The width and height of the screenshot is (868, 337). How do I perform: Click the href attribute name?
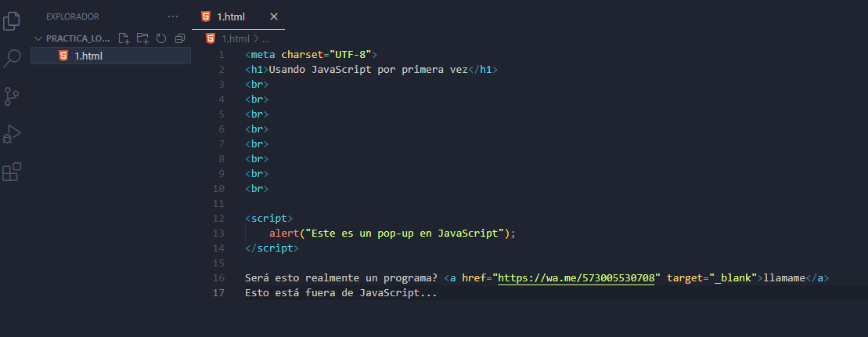tap(474, 278)
